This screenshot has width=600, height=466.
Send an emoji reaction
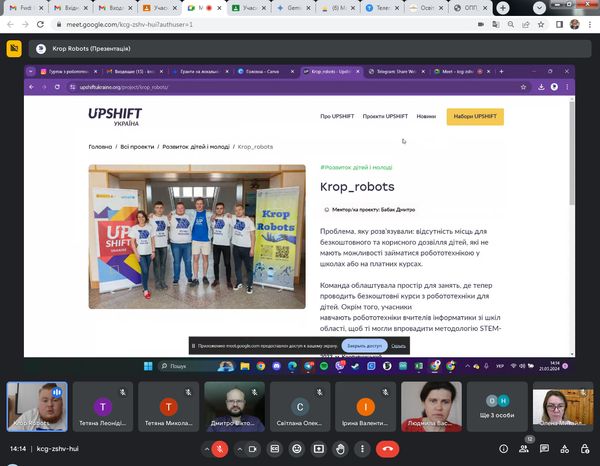297,449
